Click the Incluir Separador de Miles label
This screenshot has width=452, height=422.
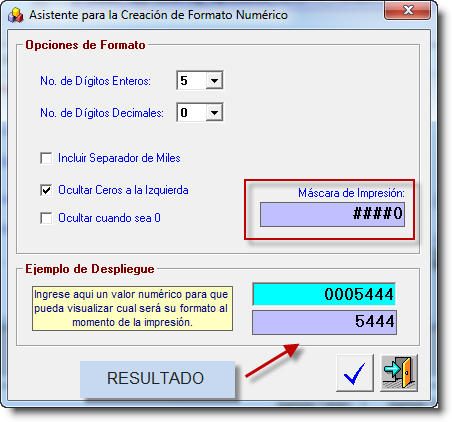pyautogui.click(x=119, y=158)
